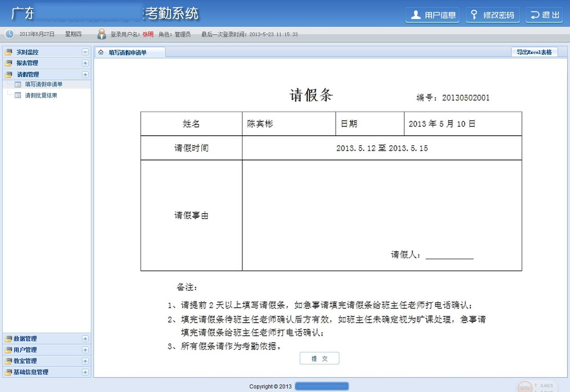Screen dimensions: 570x392
Task: Click the 请假事由 label cell
Action: 191,216
